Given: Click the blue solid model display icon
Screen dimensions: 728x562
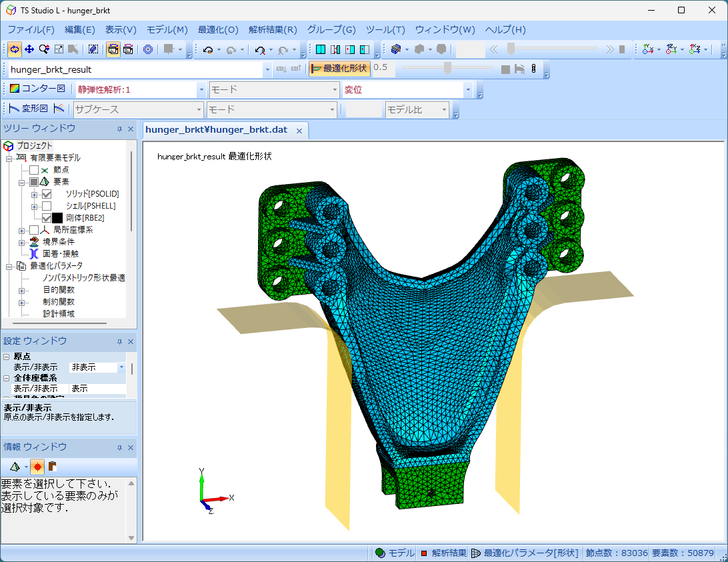Looking at the screenshot, I should tap(396, 49).
